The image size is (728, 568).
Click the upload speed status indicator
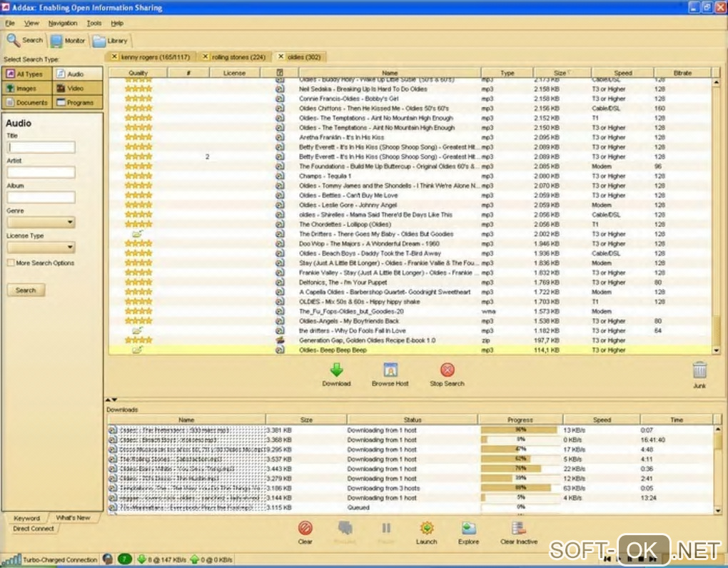(212, 559)
